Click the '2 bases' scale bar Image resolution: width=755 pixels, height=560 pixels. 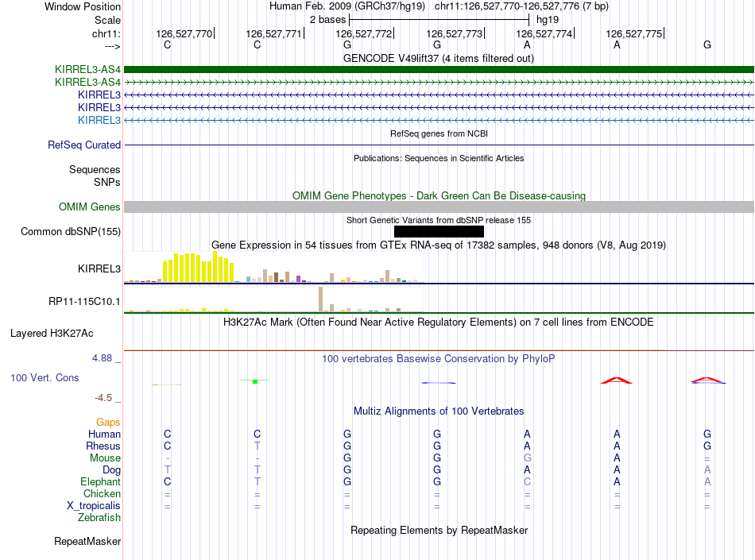[x=439, y=20]
